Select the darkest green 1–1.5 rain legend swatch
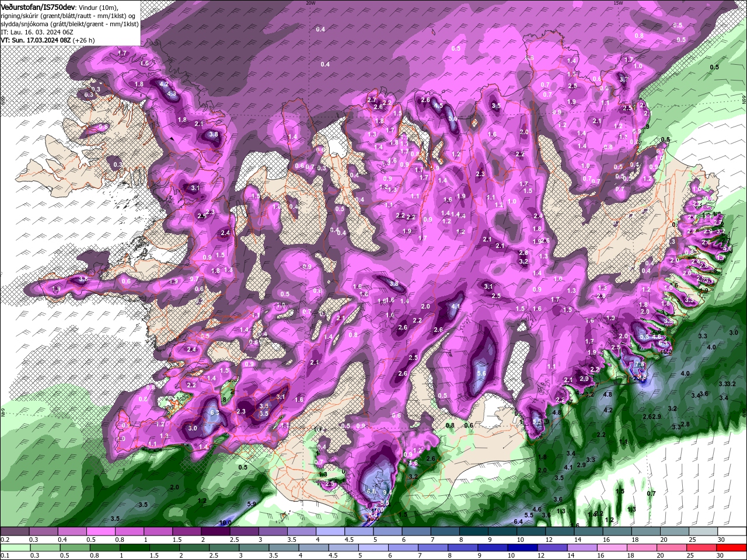The image size is (747, 560). click(136, 548)
